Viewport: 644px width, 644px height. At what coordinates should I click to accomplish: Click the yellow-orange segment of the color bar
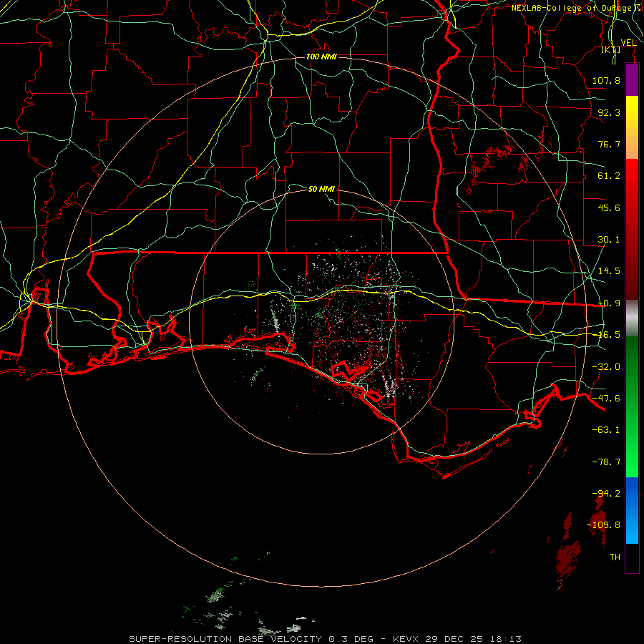coord(632,128)
